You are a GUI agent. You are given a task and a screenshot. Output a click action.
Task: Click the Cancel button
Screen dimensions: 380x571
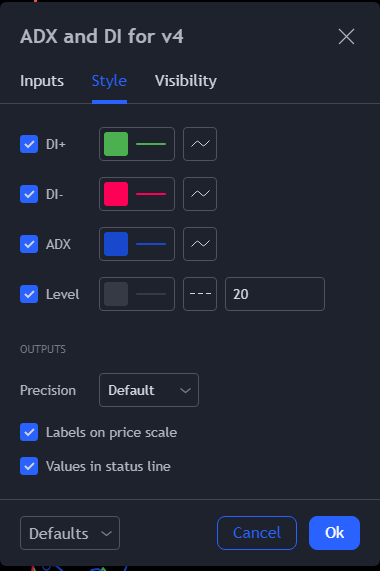[257, 533]
